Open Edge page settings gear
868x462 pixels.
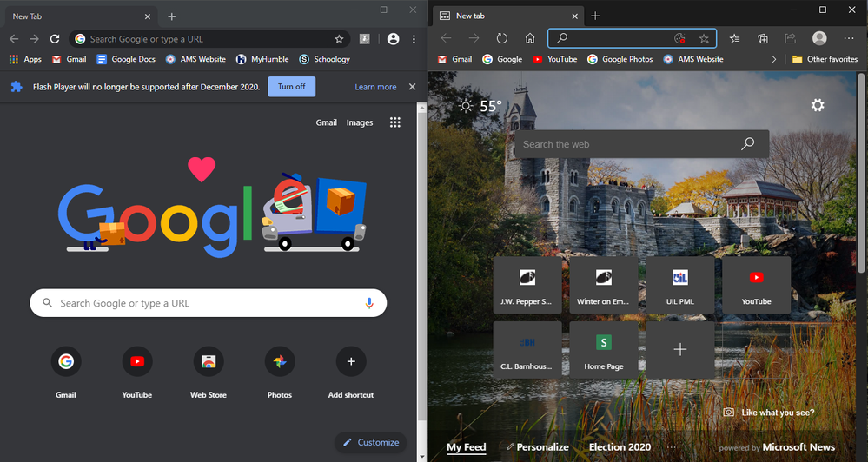818,105
